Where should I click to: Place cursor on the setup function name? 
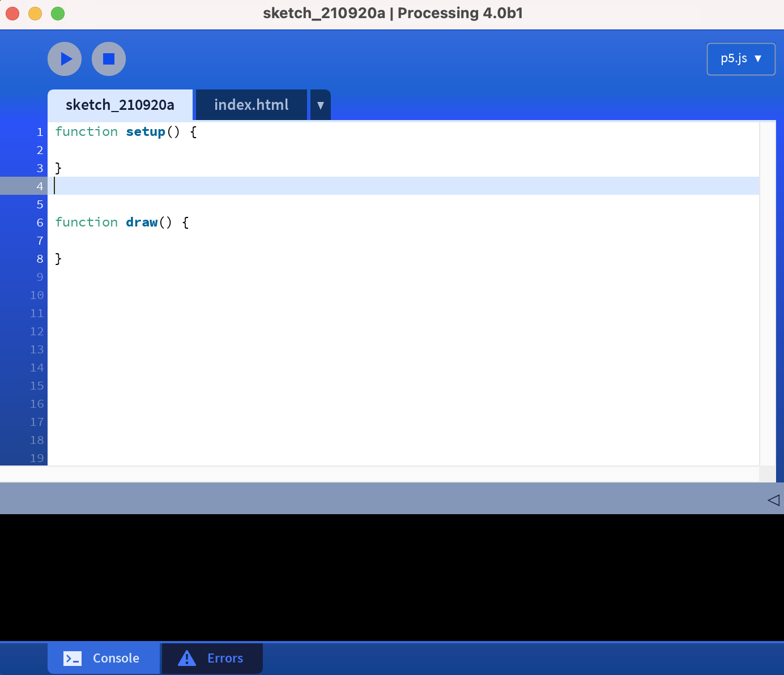pyautogui.click(x=146, y=132)
